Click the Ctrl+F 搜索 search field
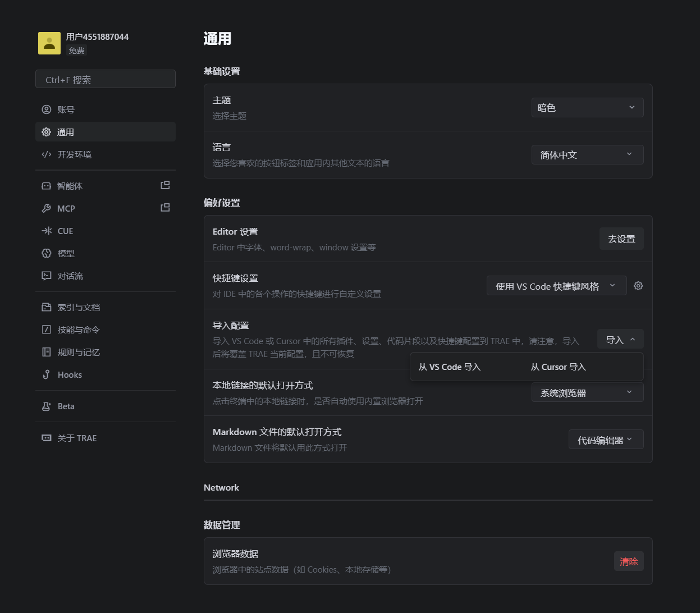 tap(106, 79)
